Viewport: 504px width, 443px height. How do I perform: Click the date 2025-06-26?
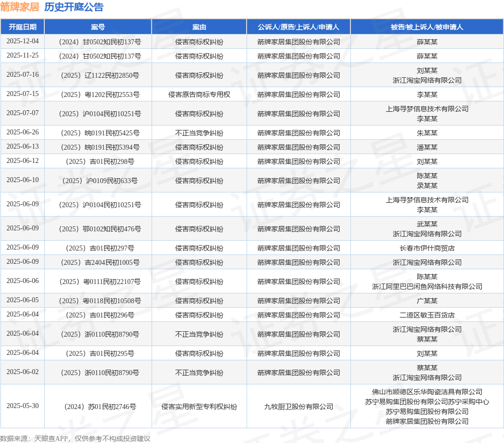23,132
